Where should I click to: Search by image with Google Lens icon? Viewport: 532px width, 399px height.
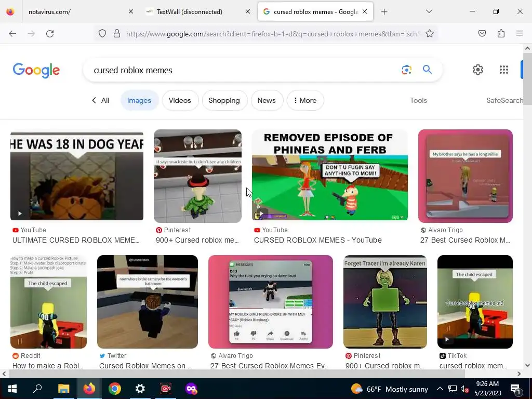406,70
